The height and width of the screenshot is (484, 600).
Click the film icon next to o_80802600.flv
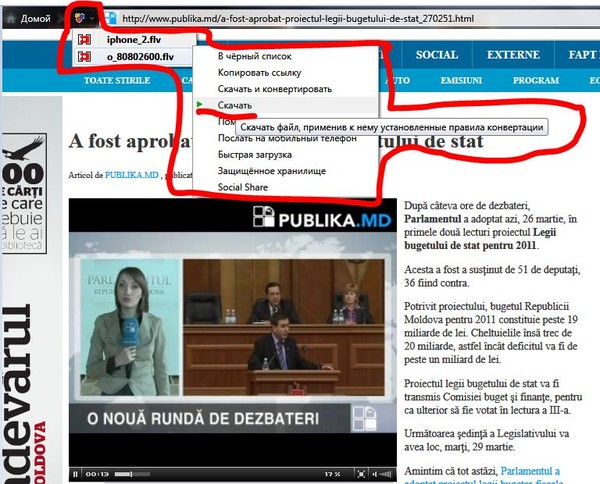[x=84, y=57]
